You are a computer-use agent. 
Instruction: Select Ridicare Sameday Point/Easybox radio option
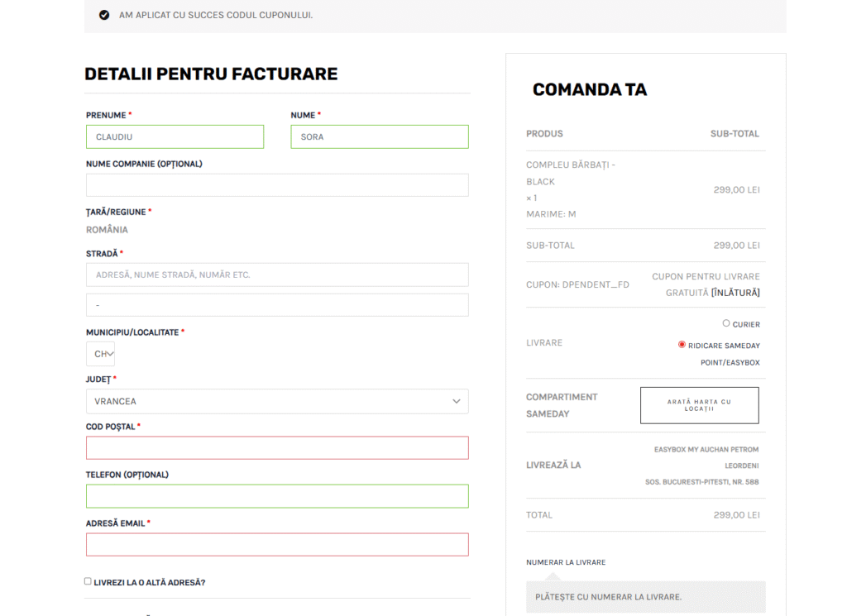pyautogui.click(x=682, y=345)
